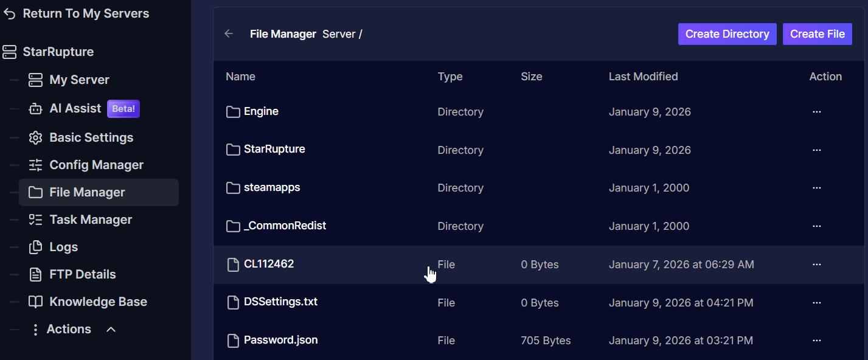This screenshot has height=360, width=868.
Task: Collapse the Actions section chevron
Action: [x=111, y=329]
